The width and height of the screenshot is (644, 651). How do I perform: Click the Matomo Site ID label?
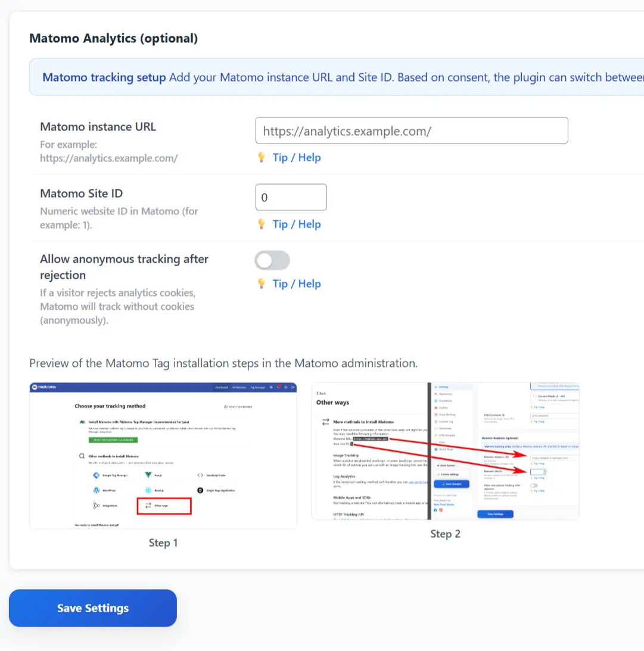[x=82, y=194]
